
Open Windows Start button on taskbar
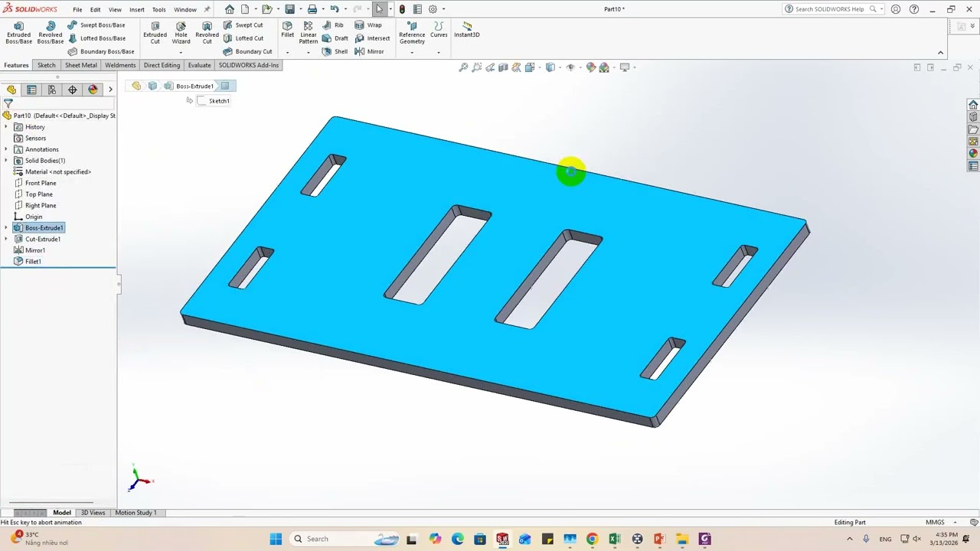tap(276, 539)
